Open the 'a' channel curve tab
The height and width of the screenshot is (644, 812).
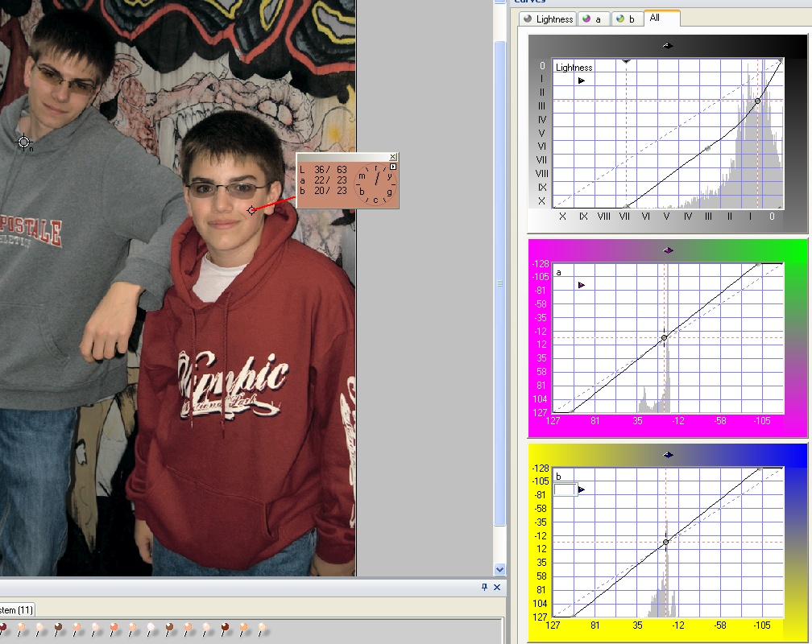[x=592, y=19]
